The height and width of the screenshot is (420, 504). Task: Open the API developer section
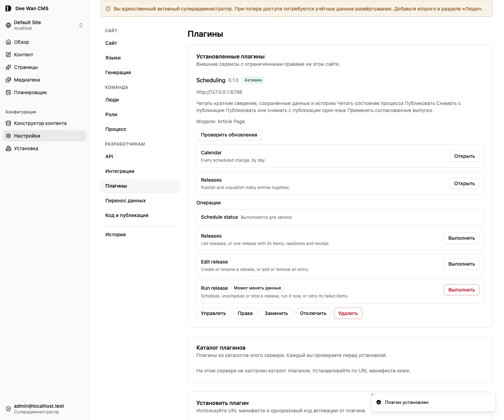click(140, 156)
